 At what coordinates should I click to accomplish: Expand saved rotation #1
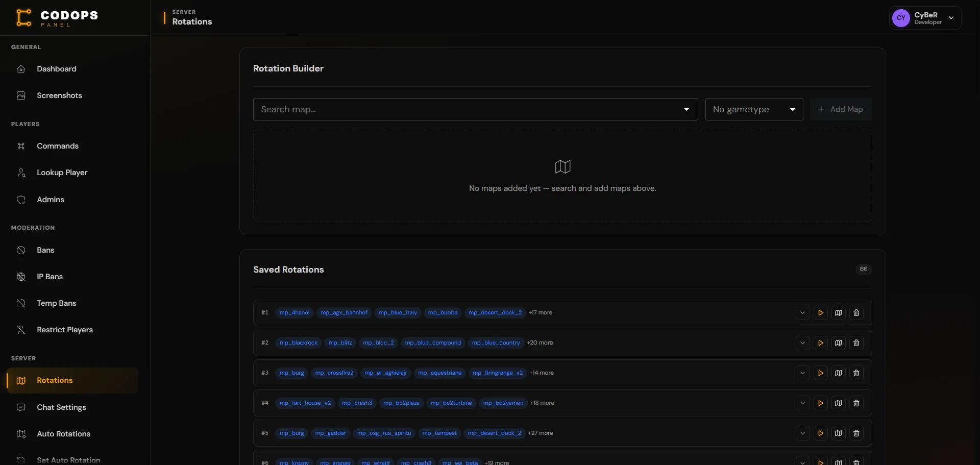point(802,313)
